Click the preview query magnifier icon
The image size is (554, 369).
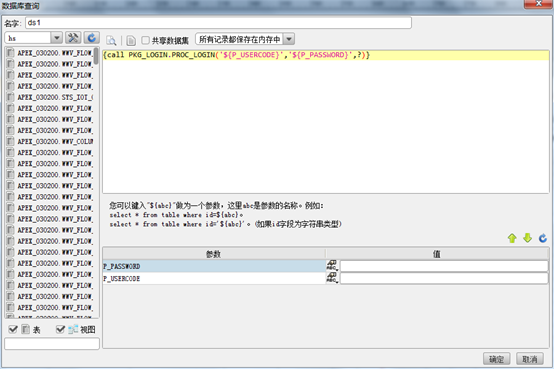pos(111,41)
